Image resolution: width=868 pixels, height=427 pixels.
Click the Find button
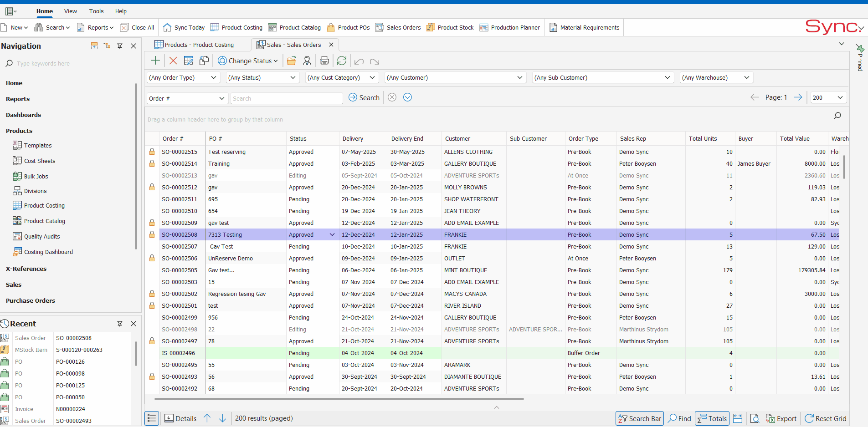point(680,418)
